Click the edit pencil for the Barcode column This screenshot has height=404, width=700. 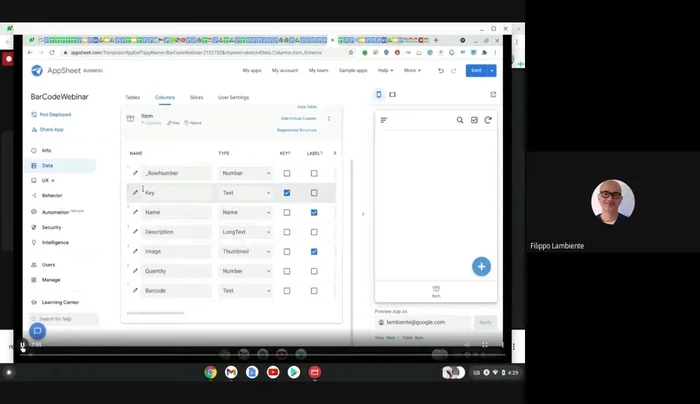[x=135, y=290]
